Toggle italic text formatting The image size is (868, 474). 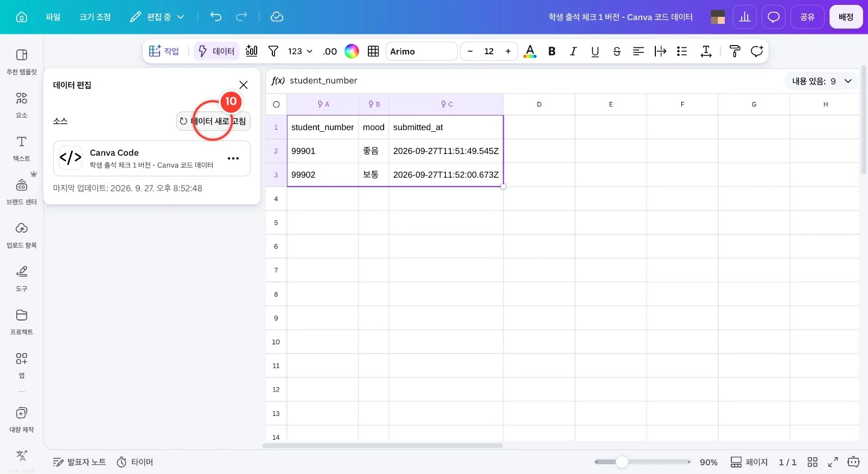coord(573,51)
